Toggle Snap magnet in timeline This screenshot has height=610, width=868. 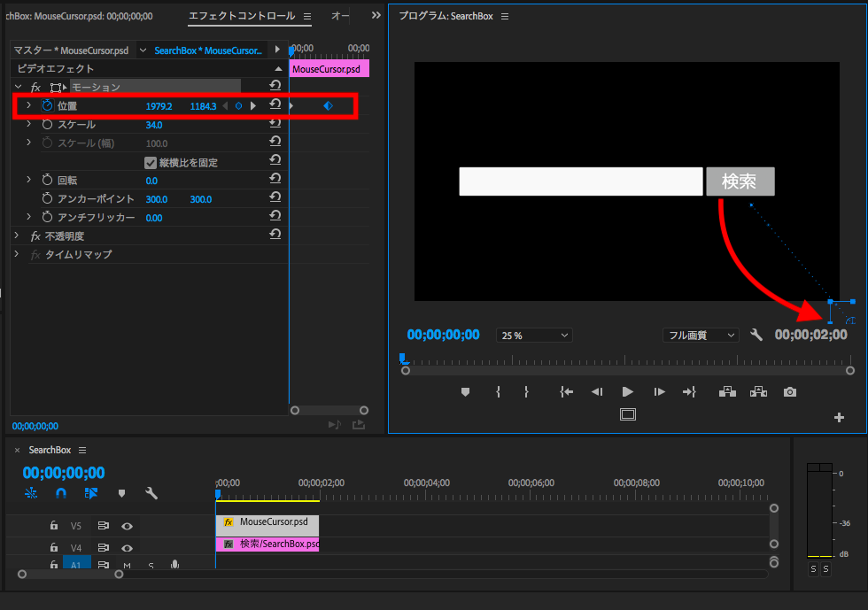click(61, 493)
